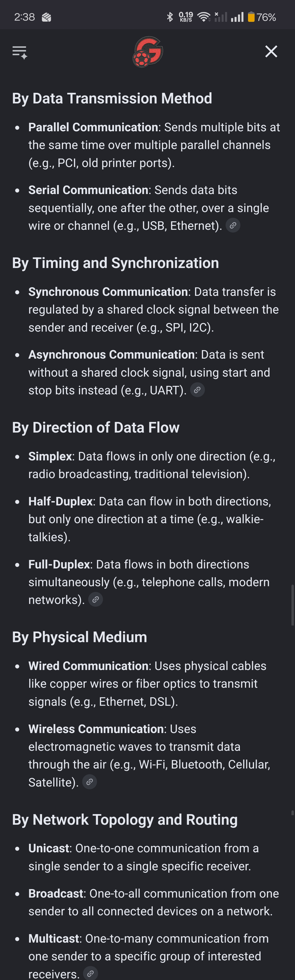Select the 'By Physical Medium' heading

[x=79, y=637]
